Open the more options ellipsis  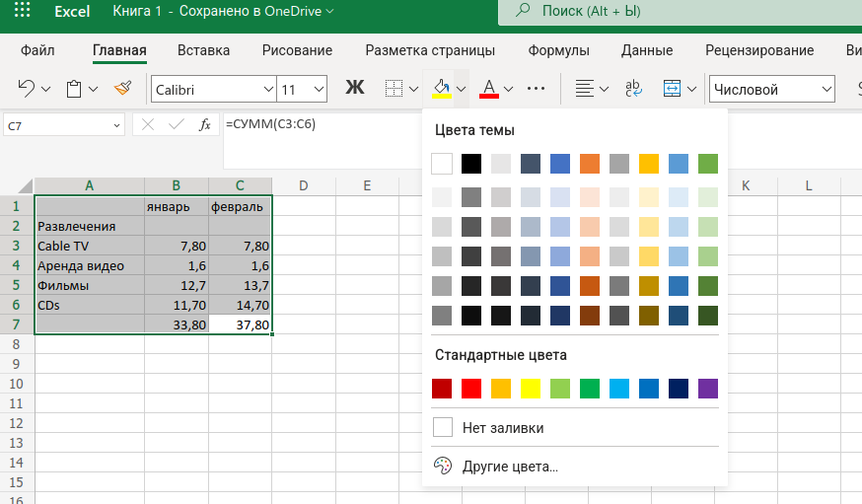536,88
